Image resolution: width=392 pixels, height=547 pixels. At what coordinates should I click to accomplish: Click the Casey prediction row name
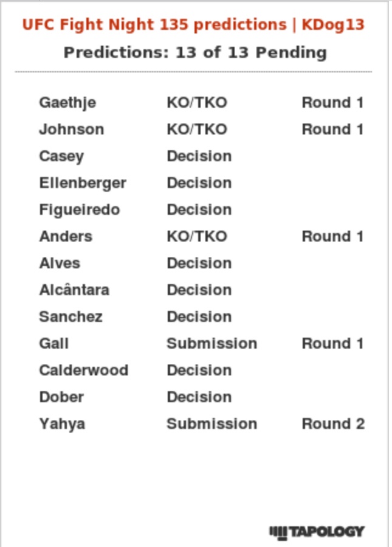click(x=61, y=156)
